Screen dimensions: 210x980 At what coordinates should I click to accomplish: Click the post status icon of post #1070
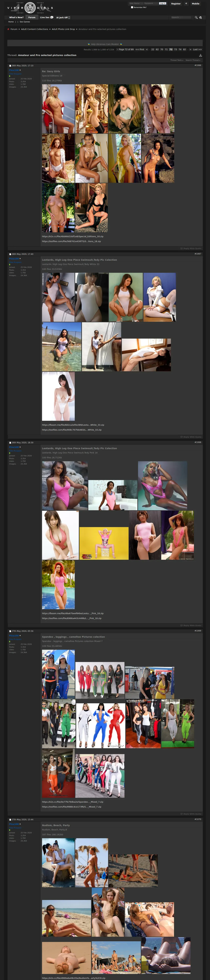(x=10, y=819)
